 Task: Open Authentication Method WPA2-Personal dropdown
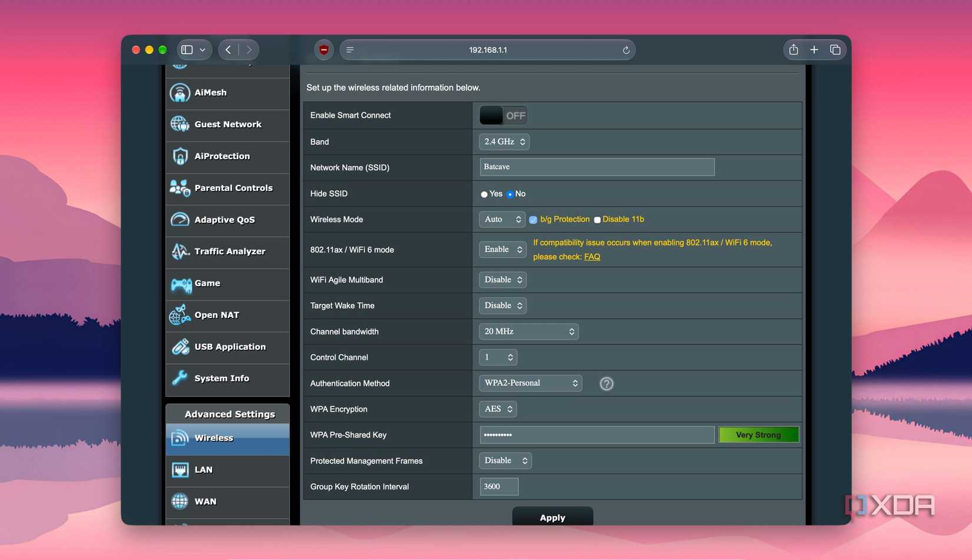(530, 383)
